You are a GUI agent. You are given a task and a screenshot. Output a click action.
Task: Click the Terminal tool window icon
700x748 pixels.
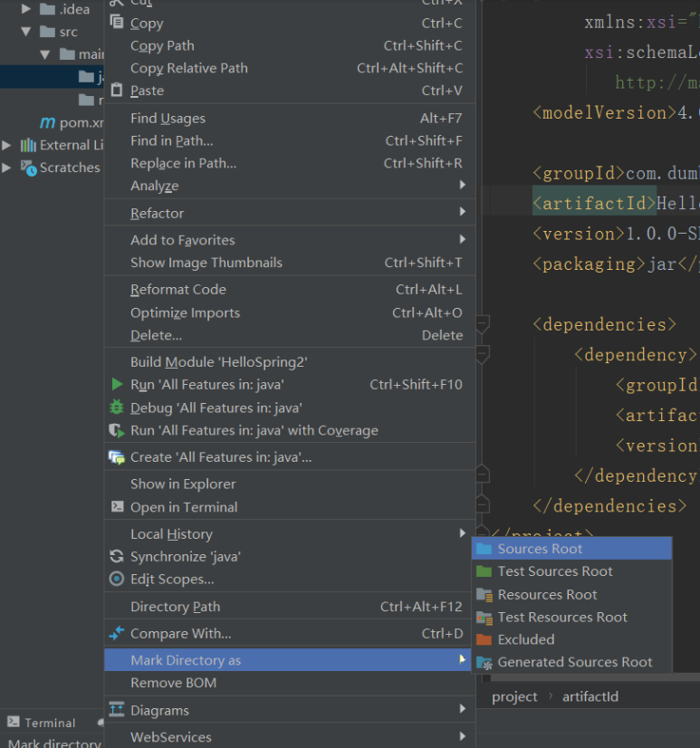tap(14, 722)
